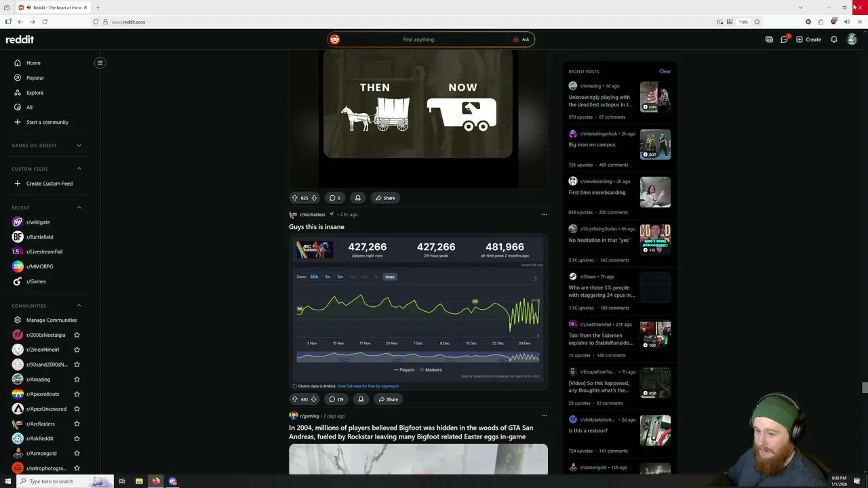This screenshot has width=868, height=488.
Task: Collapse the Communities section
Action: pos(79,306)
